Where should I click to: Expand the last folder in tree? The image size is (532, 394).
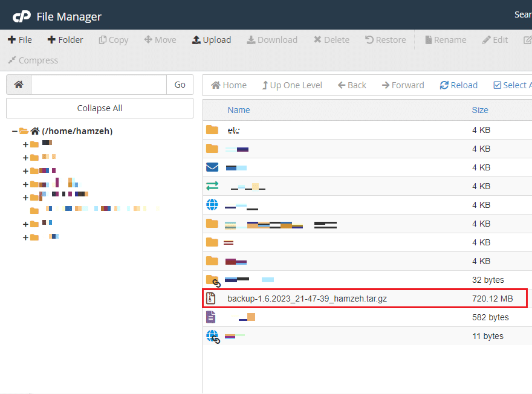tap(25, 237)
